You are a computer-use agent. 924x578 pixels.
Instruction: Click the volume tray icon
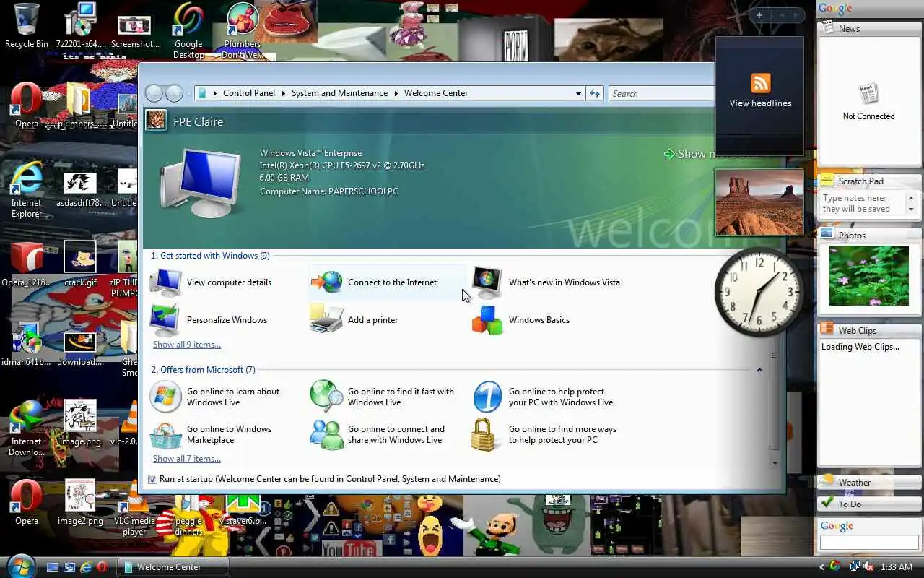pos(869,566)
